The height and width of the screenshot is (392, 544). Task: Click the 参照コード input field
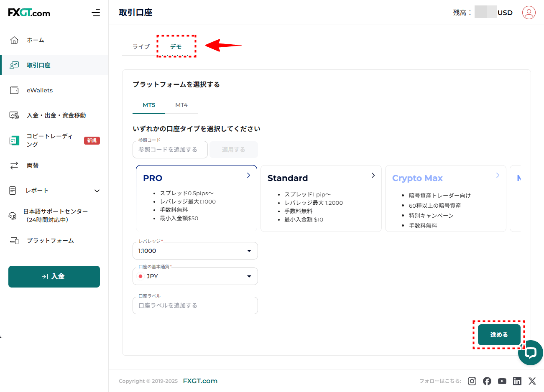point(170,150)
